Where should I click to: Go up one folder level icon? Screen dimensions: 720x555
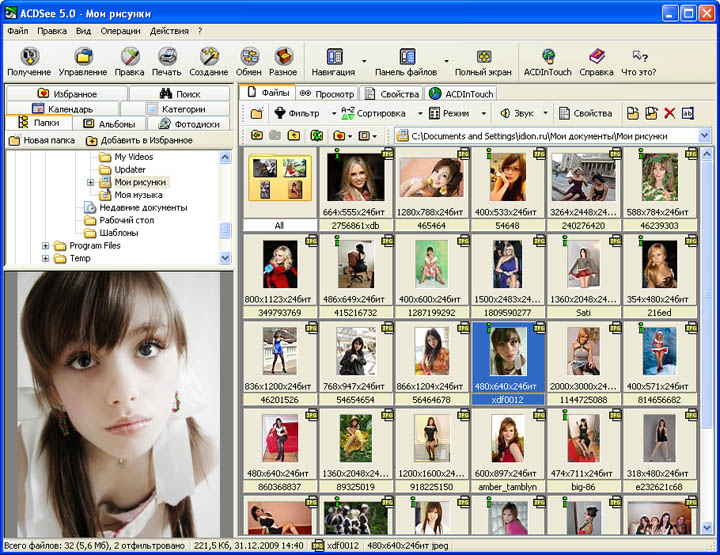pyautogui.click(x=293, y=135)
